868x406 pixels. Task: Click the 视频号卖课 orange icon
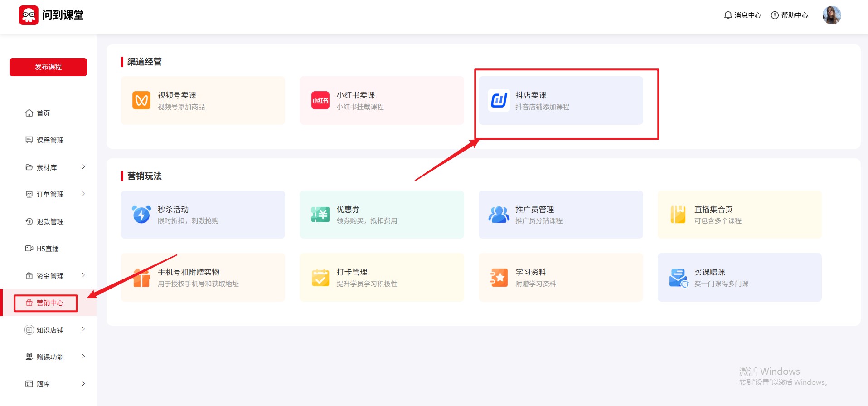tap(141, 100)
